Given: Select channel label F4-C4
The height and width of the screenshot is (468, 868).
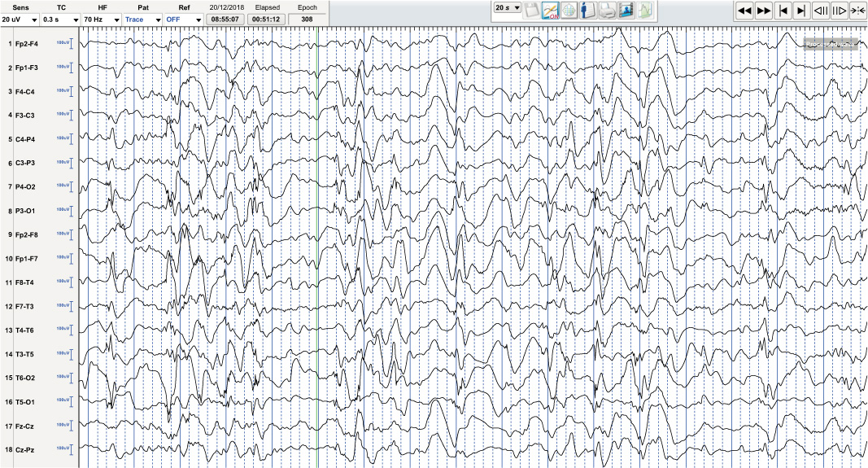Looking at the screenshot, I should (25, 91).
